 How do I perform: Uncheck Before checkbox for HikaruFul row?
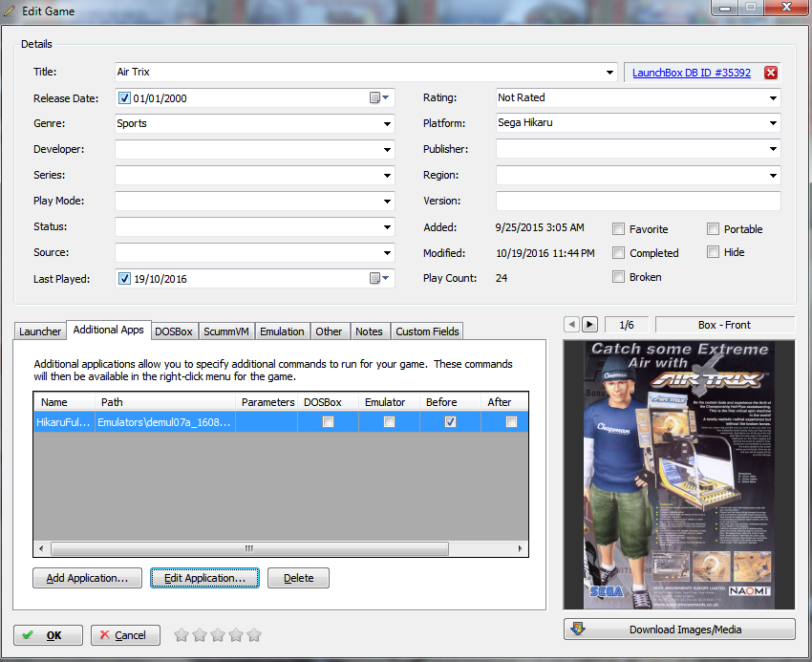pyautogui.click(x=451, y=421)
